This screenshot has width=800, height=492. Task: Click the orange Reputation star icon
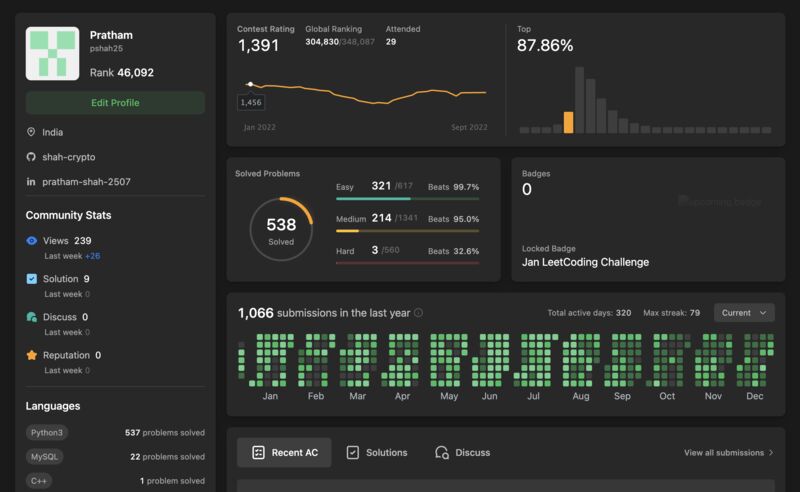(x=32, y=355)
